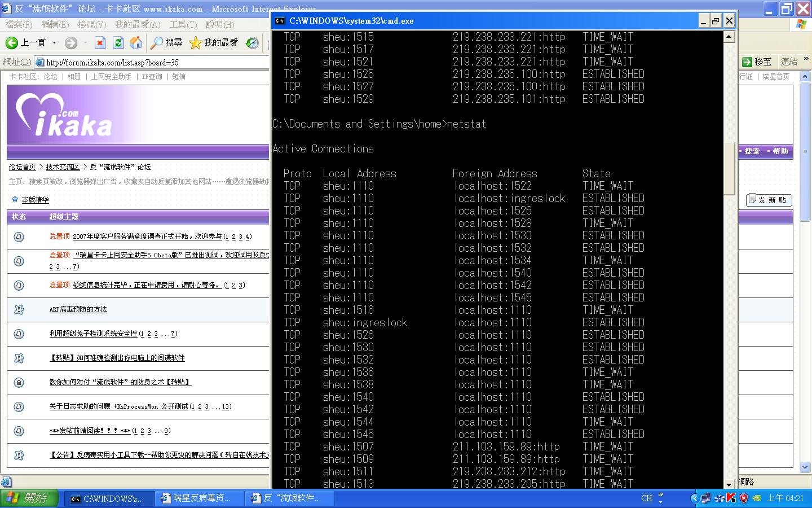Open the ARP病毒预防的方法 thread link
Image resolution: width=812 pixels, height=508 pixels.
coord(78,309)
